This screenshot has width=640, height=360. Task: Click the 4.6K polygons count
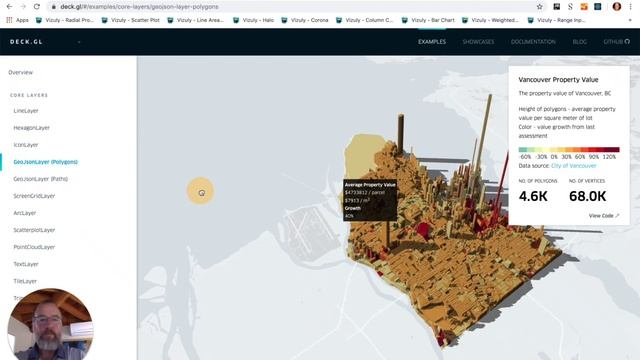click(533, 196)
